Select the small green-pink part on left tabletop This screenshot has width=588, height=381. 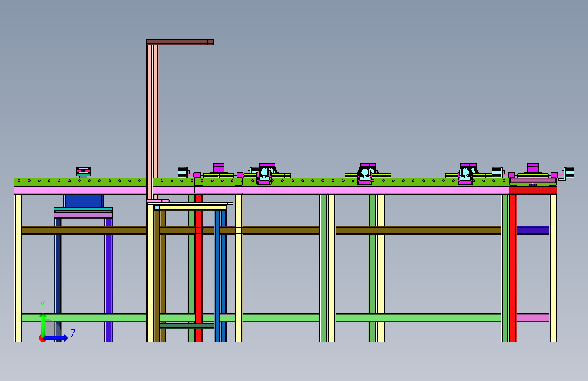point(83,172)
